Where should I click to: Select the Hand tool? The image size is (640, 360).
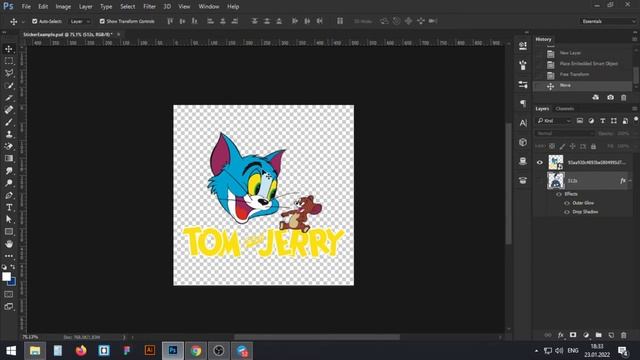coord(9,244)
